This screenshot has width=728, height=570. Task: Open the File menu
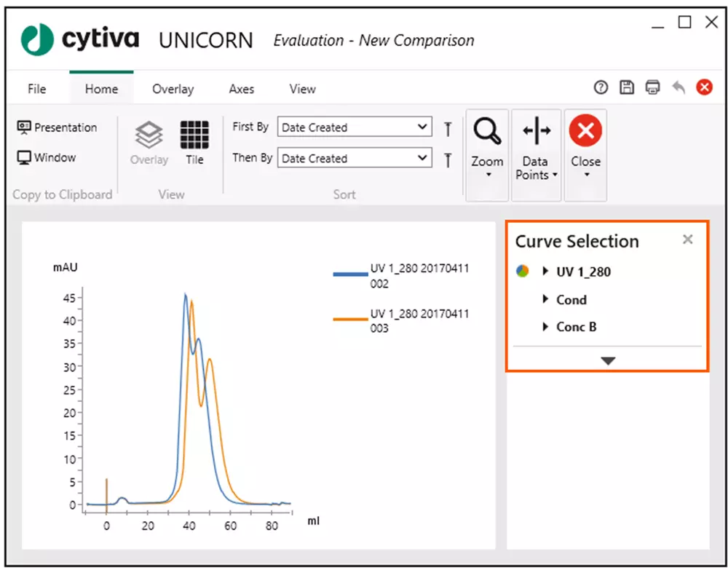(36, 88)
